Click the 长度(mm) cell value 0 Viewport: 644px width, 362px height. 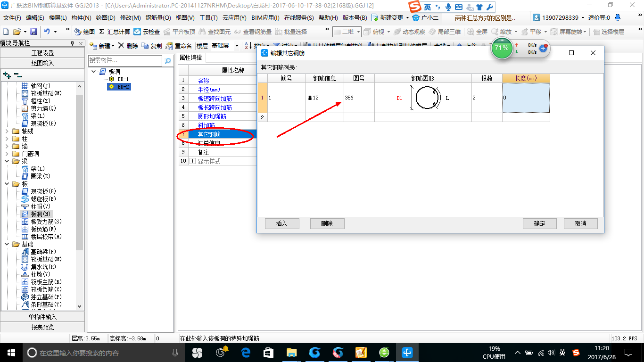point(526,98)
